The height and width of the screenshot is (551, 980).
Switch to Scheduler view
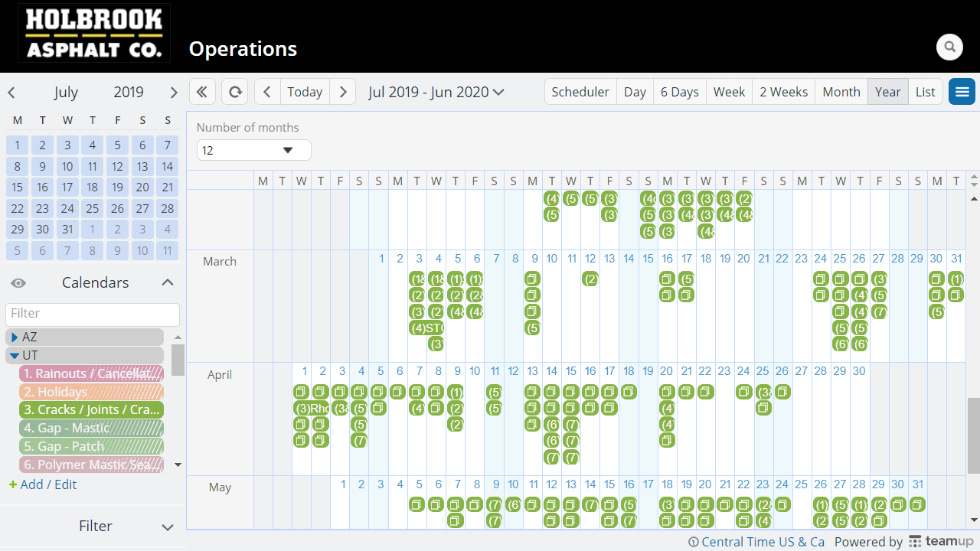(x=580, y=92)
